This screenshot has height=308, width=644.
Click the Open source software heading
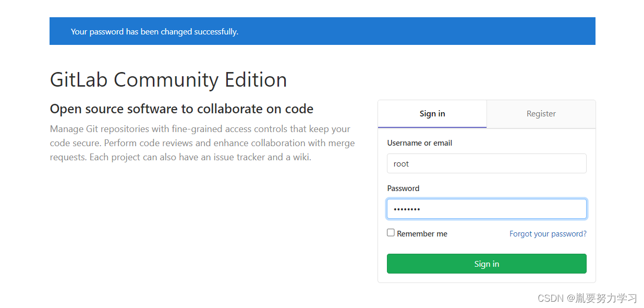[x=181, y=109]
